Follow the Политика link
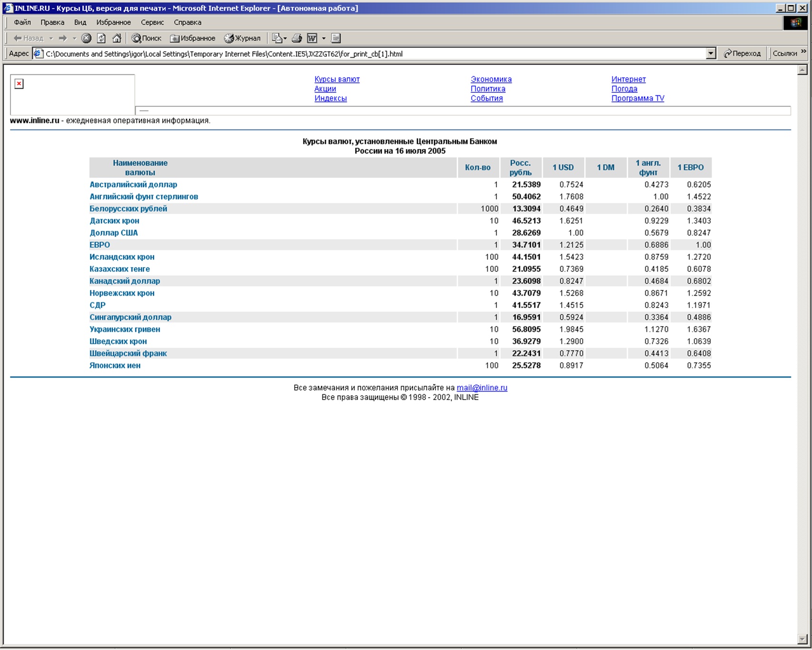This screenshot has width=812, height=650. tap(488, 89)
